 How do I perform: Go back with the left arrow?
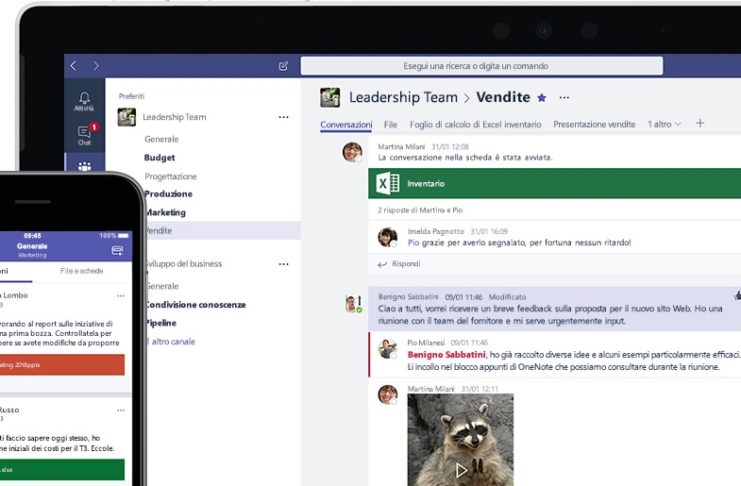(x=73, y=66)
